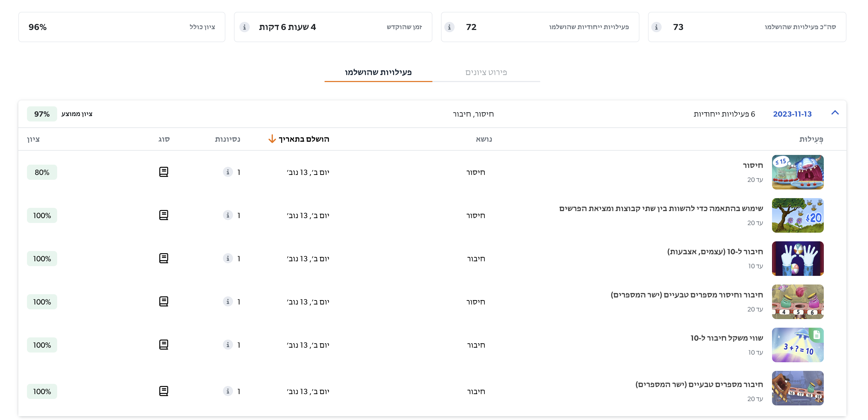The image size is (868, 420).
Task: Click info icon beside unique activities count 72
Action: point(449,27)
